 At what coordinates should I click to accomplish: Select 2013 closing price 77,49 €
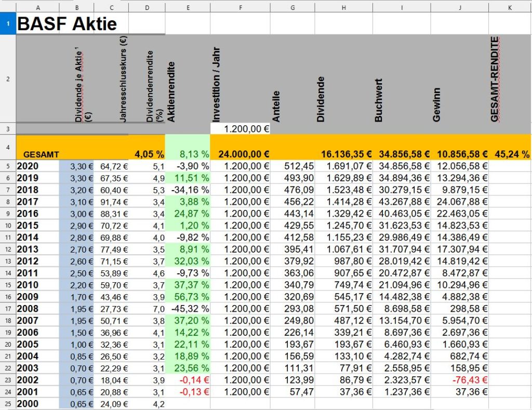[111, 249]
